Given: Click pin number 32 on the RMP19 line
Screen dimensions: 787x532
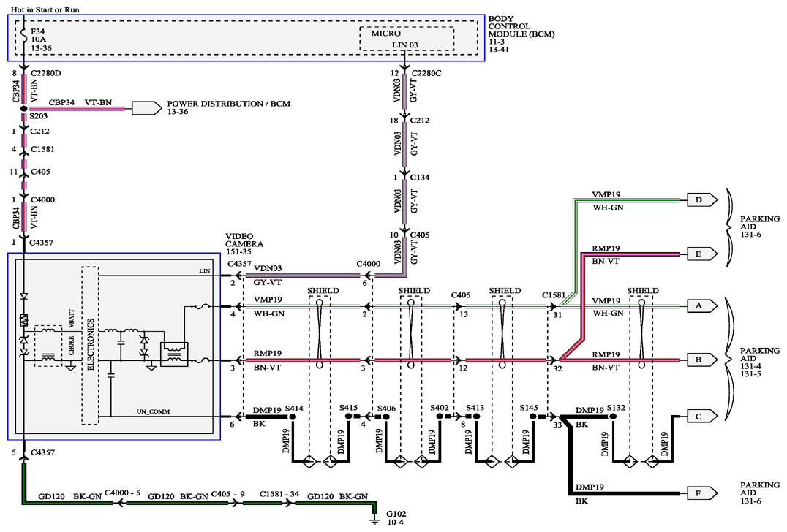Looking at the screenshot, I should [x=557, y=368].
